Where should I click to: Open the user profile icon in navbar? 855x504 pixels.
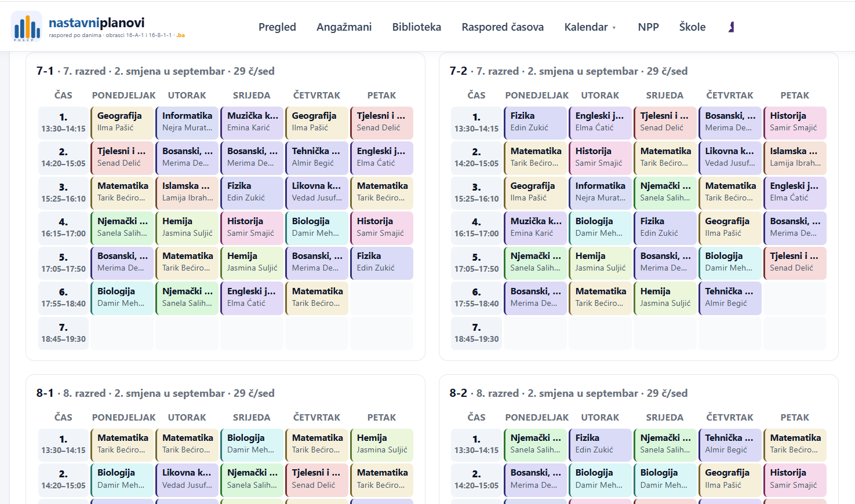[732, 27]
